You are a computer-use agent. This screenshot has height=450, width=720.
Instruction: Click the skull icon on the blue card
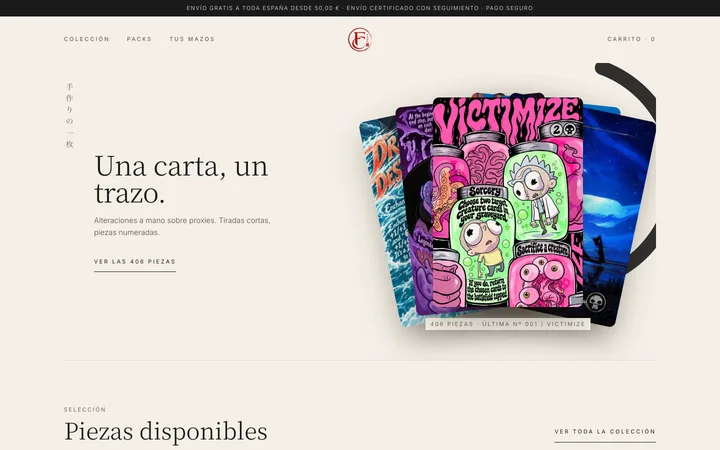596,302
